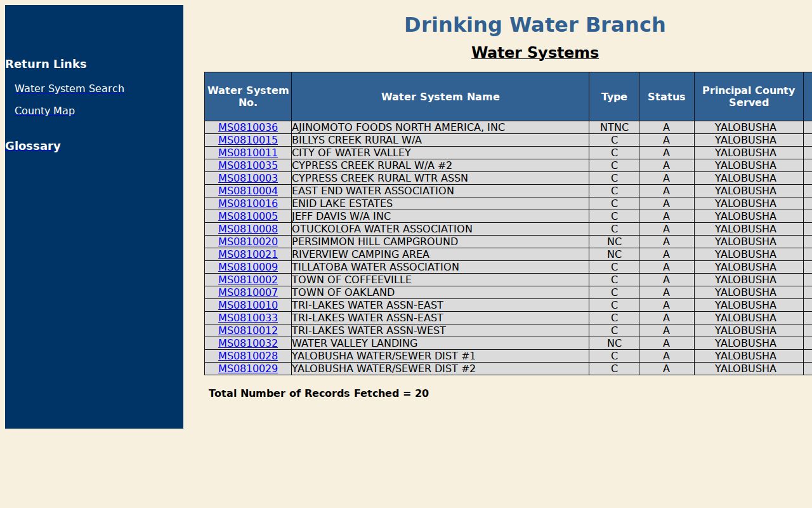812x508 pixels.
Task: Select the ENID LAKE ESTATES name cell
Action: pyautogui.click(x=440, y=203)
